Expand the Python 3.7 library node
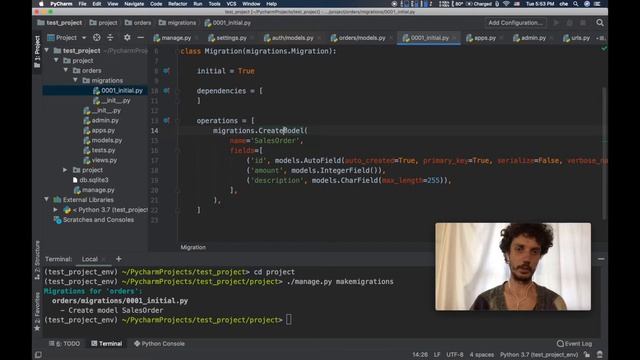Screen dimensions: 640x360 (x=56, y=210)
